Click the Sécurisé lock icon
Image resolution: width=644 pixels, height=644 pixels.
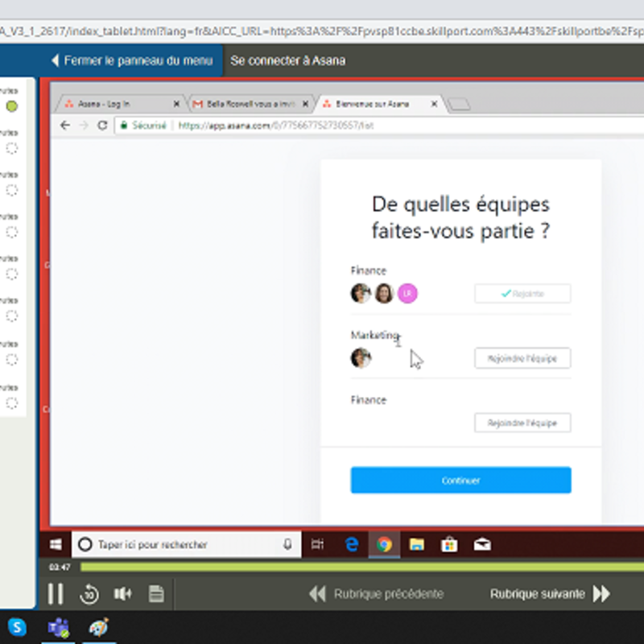(124, 126)
